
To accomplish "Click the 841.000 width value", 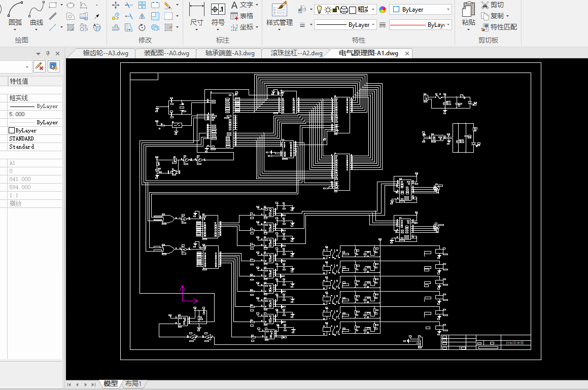I will pyautogui.click(x=34, y=179).
